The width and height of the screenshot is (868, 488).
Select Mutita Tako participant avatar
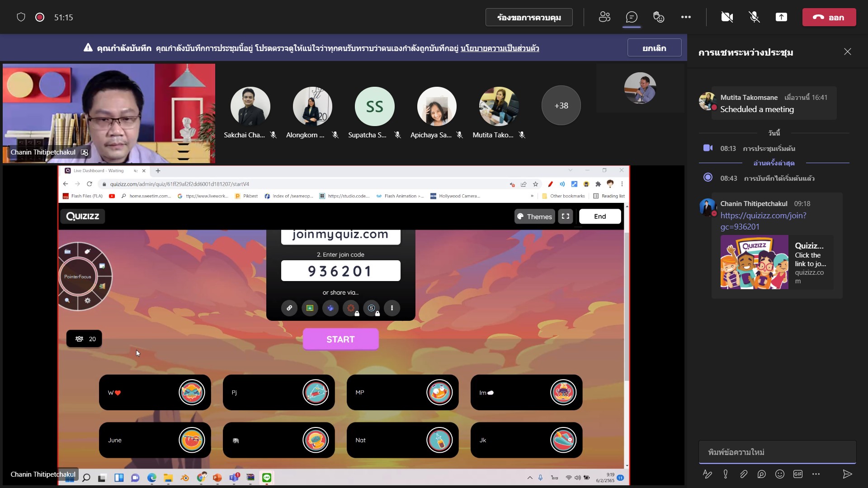pos(499,106)
